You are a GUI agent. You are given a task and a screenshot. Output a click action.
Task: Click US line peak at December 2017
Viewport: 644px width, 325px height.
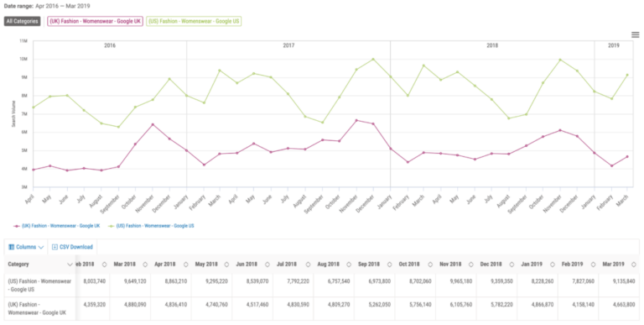point(373,60)
